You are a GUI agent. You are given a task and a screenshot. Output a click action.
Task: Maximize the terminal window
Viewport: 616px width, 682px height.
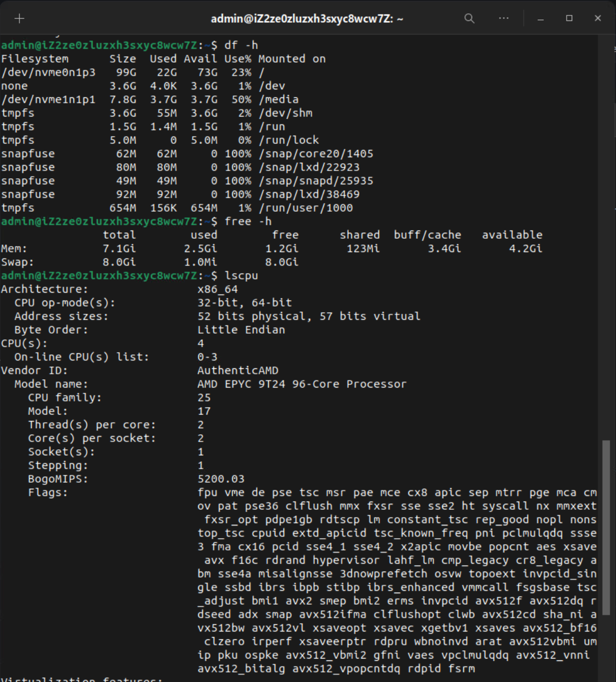tap(569, 18)
